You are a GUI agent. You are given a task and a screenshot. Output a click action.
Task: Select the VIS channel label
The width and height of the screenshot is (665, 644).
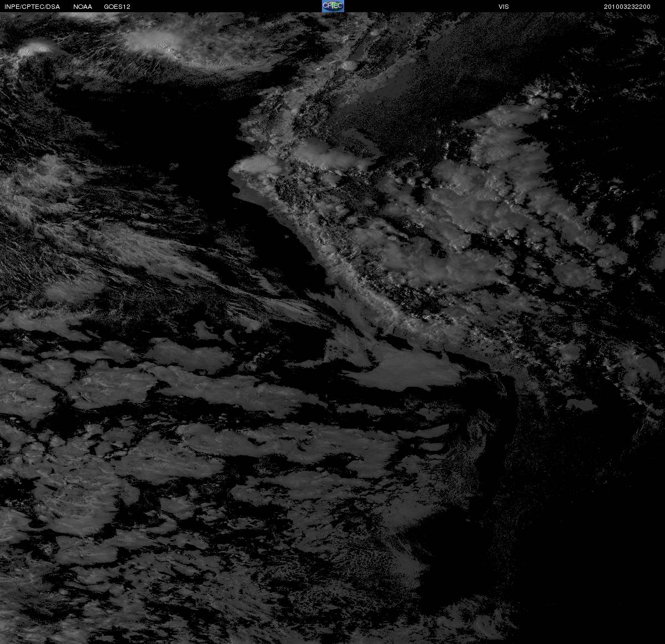(503, 7)
